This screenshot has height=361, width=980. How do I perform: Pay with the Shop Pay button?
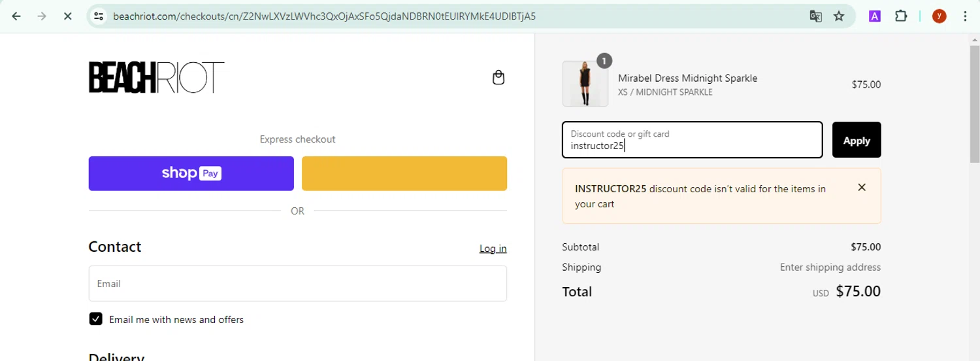click(191, 173)
